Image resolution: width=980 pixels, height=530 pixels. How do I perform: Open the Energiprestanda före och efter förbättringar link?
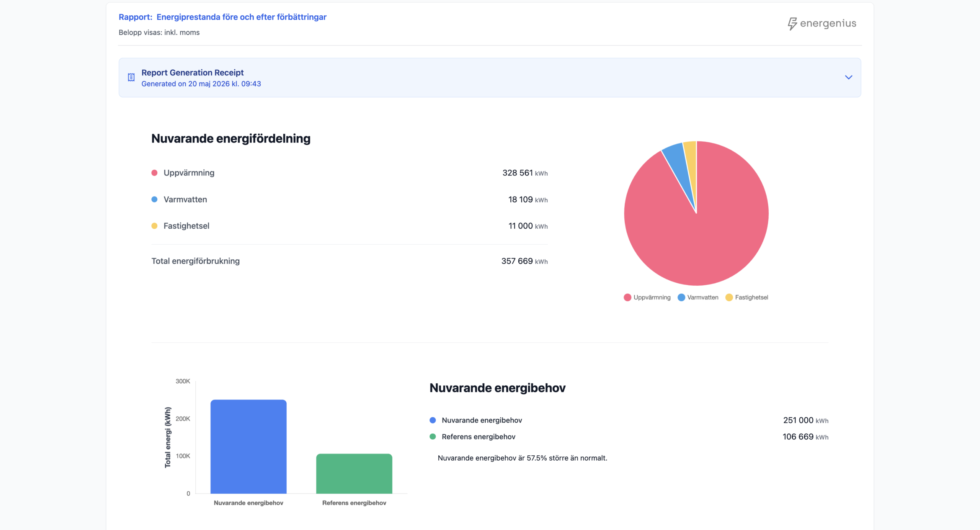[x=241, y=17]
